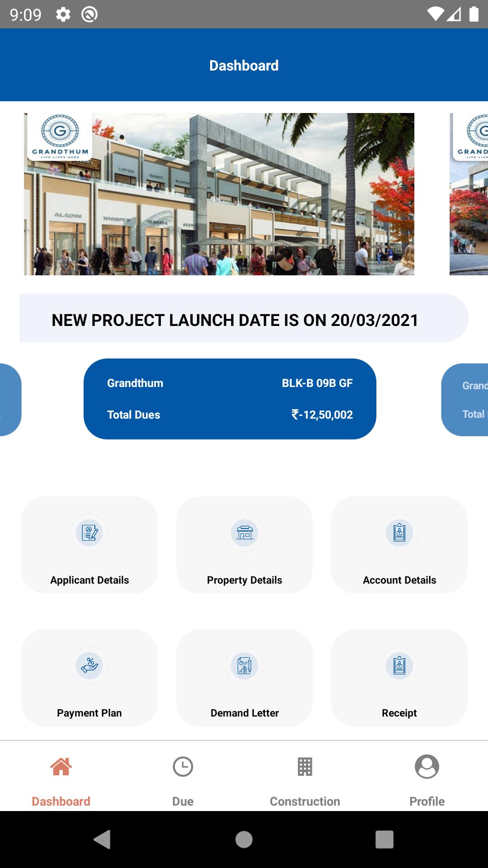Switch to the Due tab label
488x868 pixels.
[183, 801]
